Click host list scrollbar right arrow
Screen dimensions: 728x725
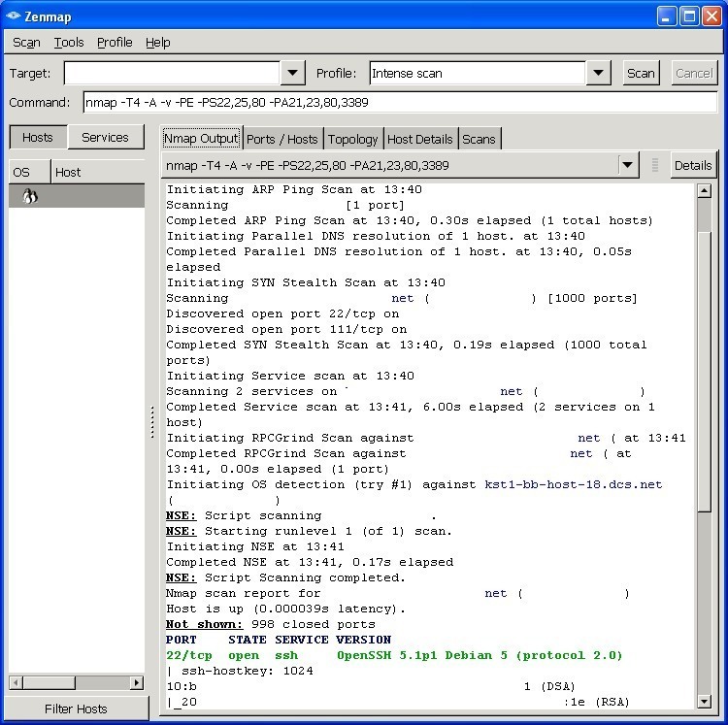tap(137, 682)
